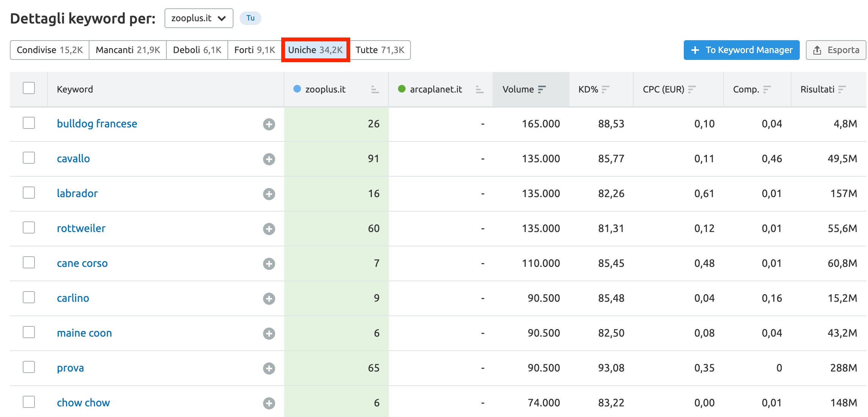
Task: Open carlino keyword link
Action: pyautogui.click(x=73, y=298)
